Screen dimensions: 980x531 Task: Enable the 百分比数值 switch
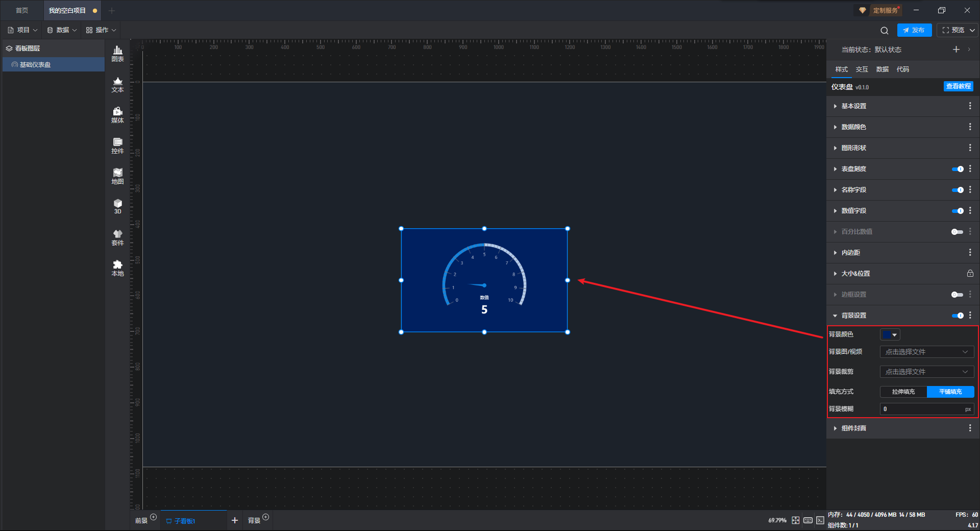(958, 232)
